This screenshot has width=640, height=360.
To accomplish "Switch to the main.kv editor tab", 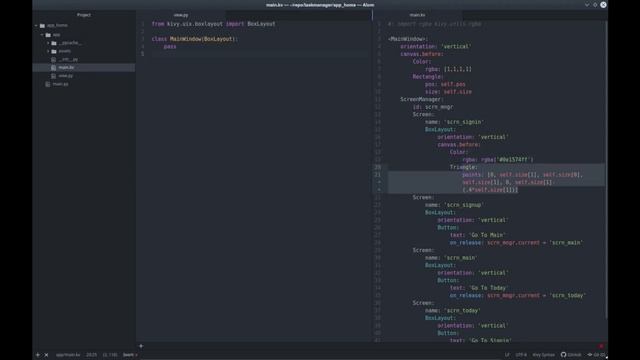I will click(x=417, y=15).
